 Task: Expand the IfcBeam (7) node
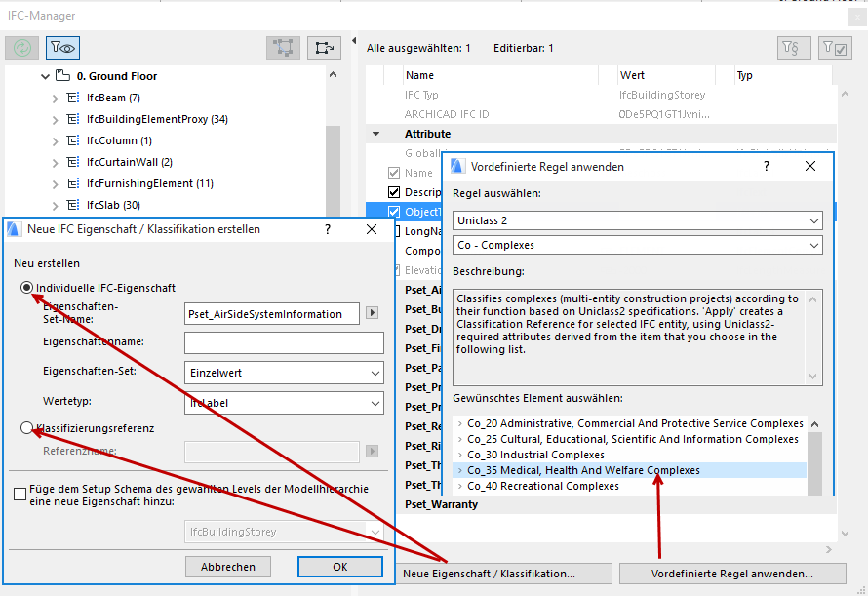[x=55, y=99]
